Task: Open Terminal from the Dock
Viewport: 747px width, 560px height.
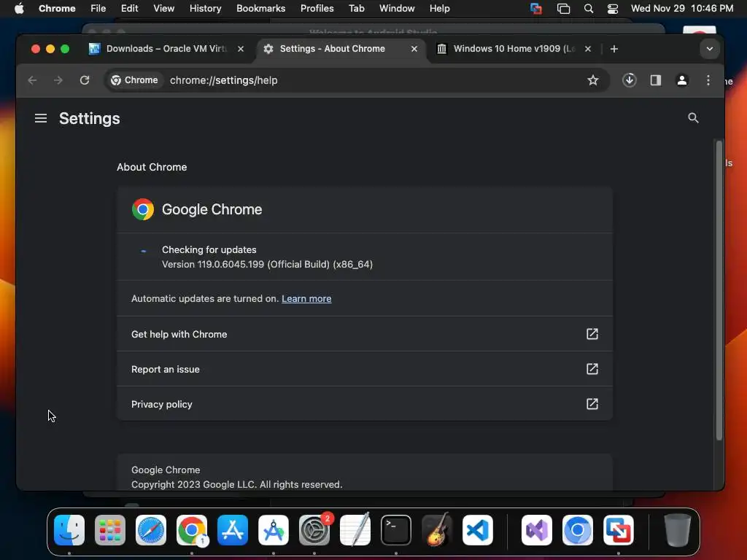Action: 396,530
